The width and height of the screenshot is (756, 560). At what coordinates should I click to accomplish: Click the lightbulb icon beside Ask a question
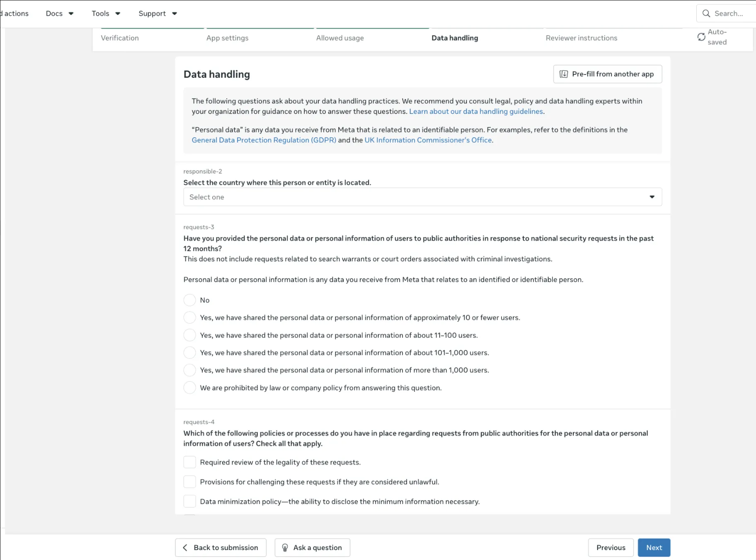[x=285, y=548]
